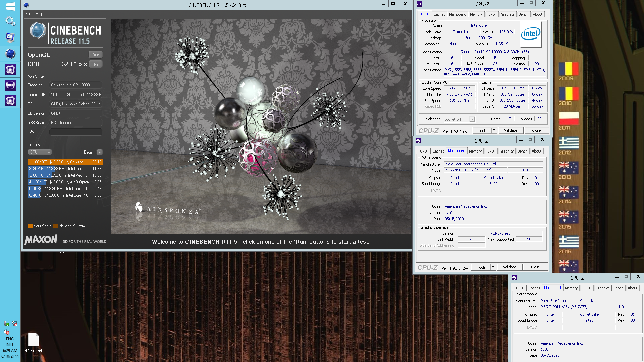Click Validate in top CPU-Z window

tap(510, 130)
